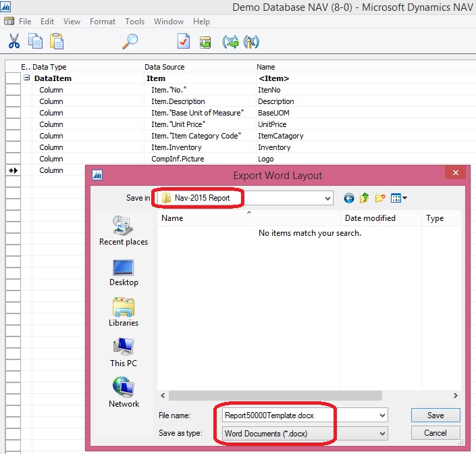Select Desktop in the places sidebar
Viewport: 476px width, 454px height.
pyautogui.click(x=124, y=272)
